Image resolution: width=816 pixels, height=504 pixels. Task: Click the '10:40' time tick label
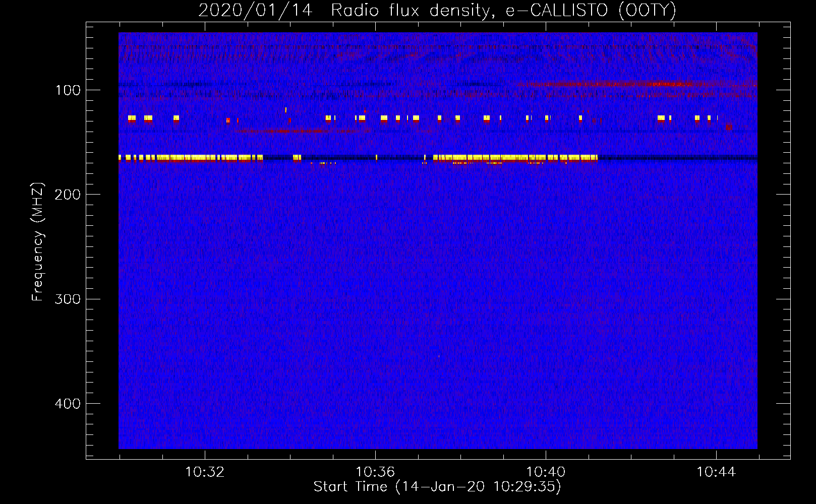[x=546, y=472]
